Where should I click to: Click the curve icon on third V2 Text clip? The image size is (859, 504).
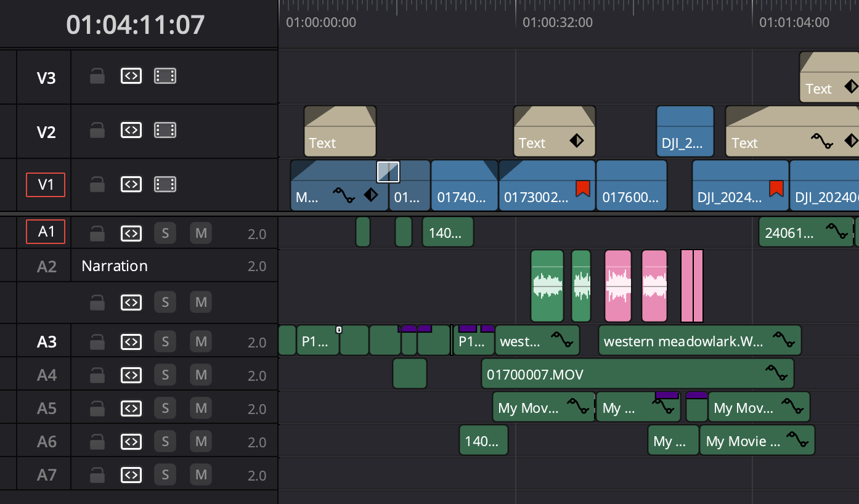tap(821, 142)
